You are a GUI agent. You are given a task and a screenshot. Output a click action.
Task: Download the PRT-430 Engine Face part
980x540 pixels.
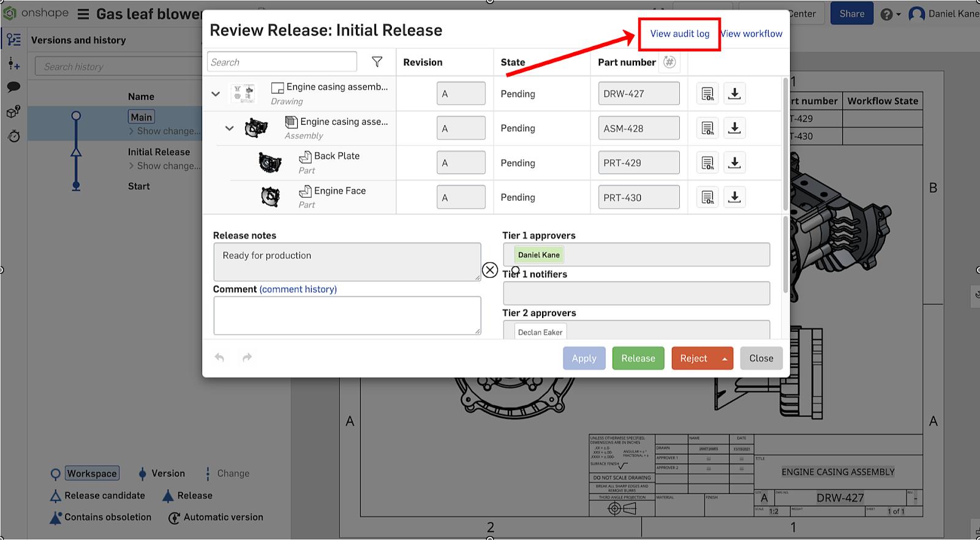click(734, 197)
